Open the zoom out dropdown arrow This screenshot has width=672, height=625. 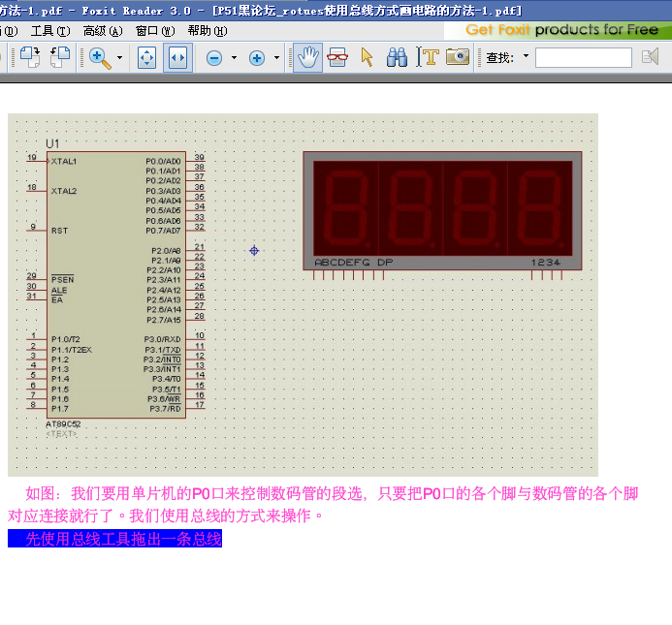234,57
